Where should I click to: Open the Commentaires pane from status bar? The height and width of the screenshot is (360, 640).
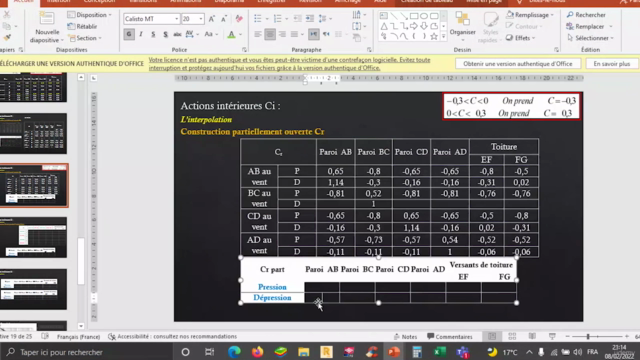coord(449,336)
